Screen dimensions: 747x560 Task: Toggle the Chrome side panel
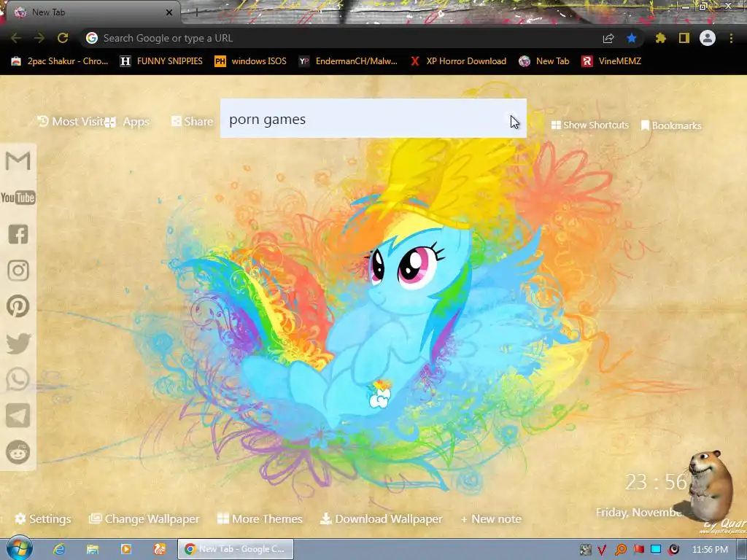pos(684,38)
